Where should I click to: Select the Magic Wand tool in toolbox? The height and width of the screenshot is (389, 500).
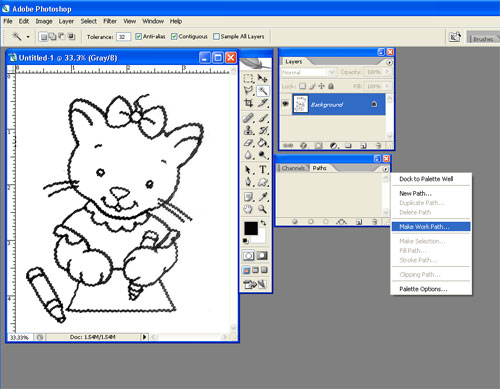[x=263, y=91]
